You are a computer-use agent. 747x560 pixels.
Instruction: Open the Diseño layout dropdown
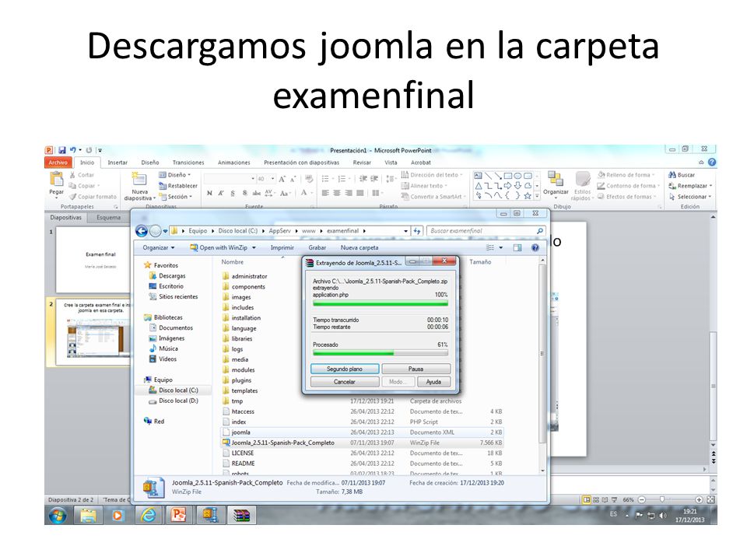pyautogui.click(x=174, y=175)
